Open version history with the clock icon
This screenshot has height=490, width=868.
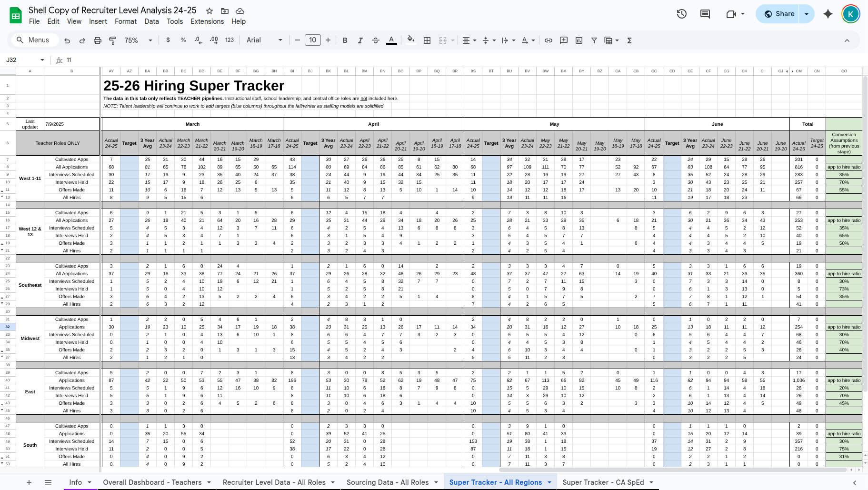[x=681, y=14]
